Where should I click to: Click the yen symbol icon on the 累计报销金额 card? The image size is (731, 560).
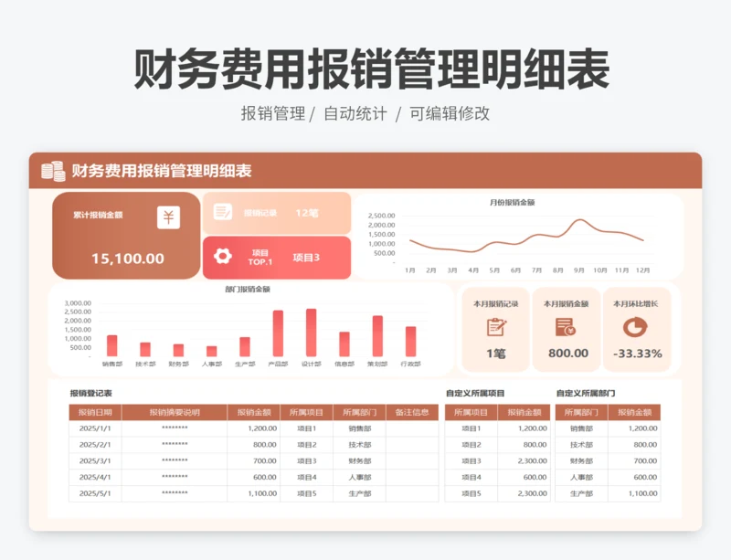tap(168, 217)
